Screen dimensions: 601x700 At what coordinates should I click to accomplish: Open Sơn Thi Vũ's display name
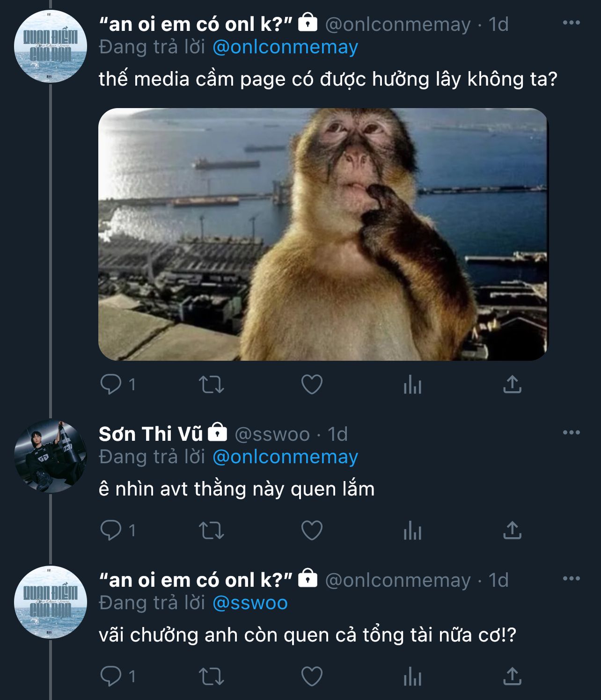click(x=150, y=434)
